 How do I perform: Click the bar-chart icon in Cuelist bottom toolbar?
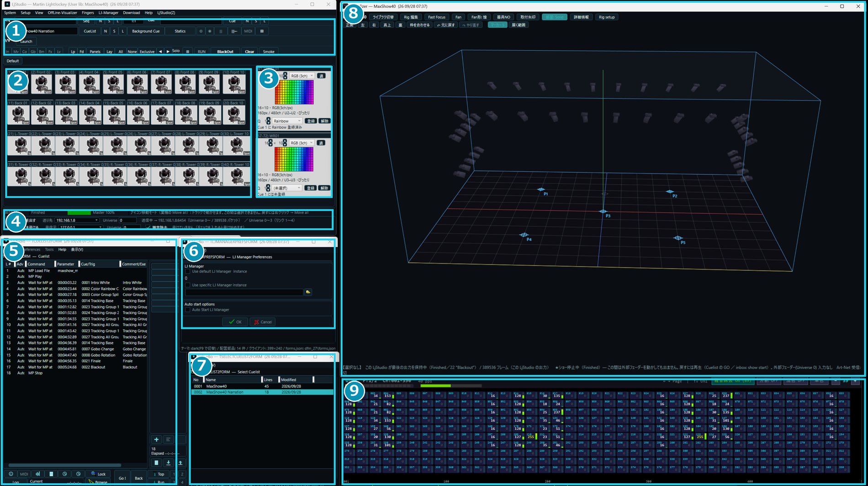[38, 474]
